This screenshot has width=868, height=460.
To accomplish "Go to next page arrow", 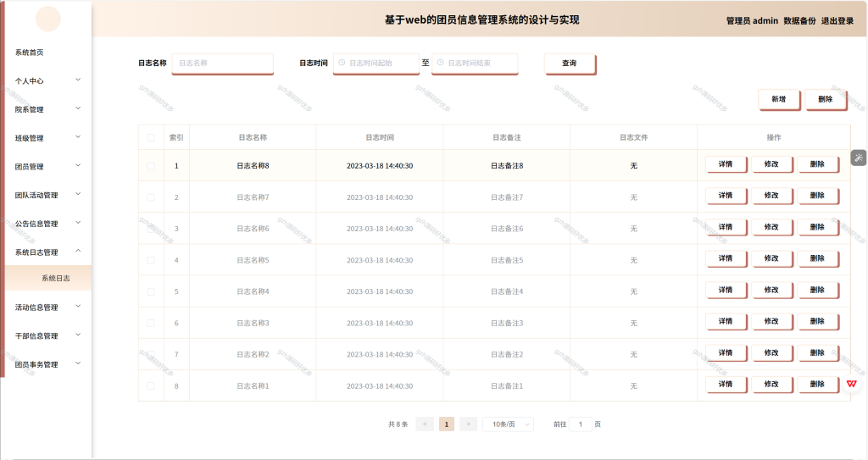I will click(468, 424).
